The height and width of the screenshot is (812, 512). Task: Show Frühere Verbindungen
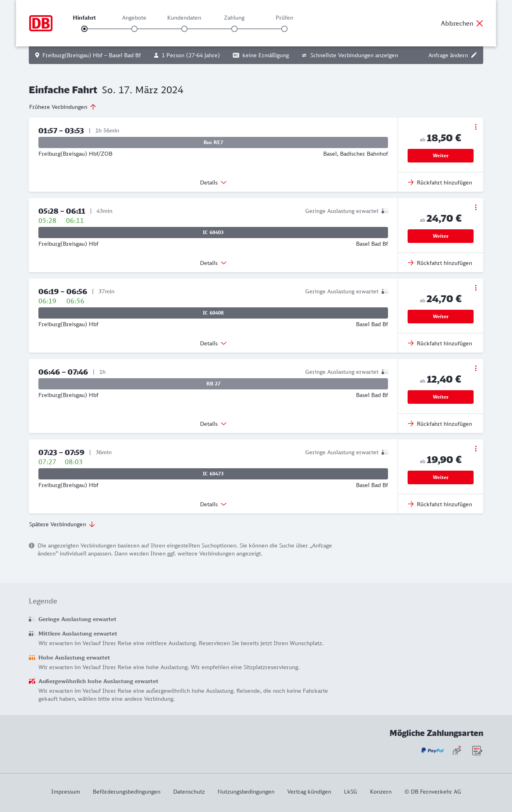pos(62,107)
